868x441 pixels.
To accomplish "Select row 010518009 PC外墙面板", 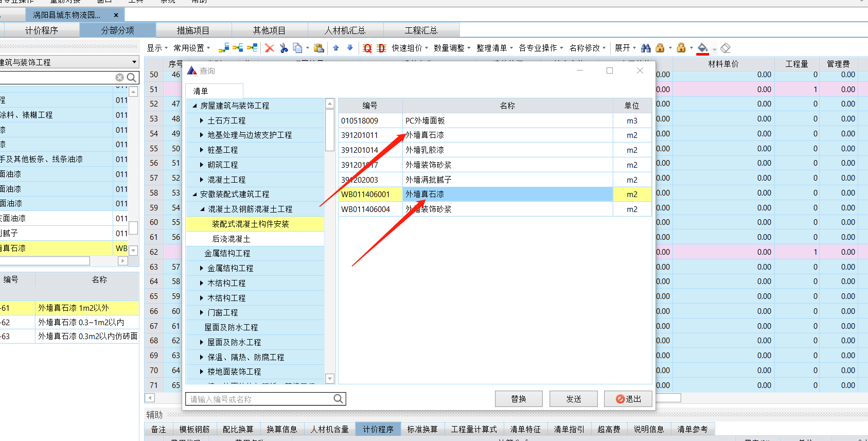I will click(494, 120).
